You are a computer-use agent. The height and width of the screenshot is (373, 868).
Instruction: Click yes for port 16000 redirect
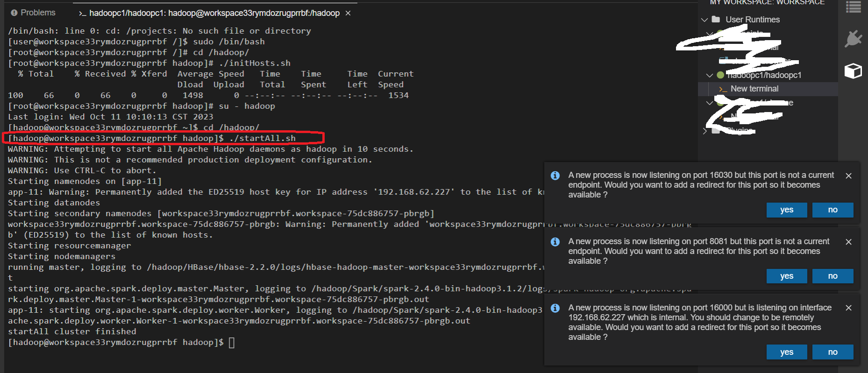click(x=787, y=352)
